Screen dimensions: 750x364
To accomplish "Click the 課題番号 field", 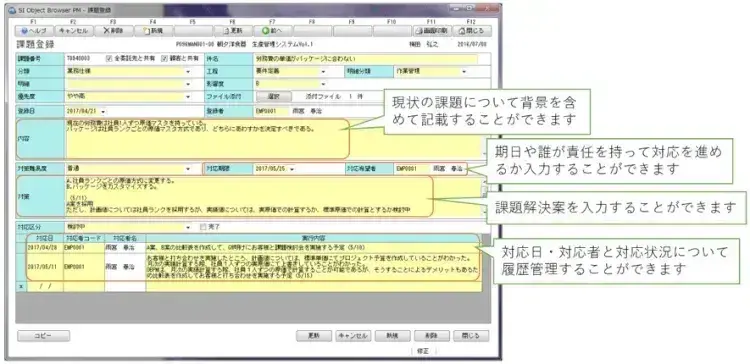I will (84, 59).
